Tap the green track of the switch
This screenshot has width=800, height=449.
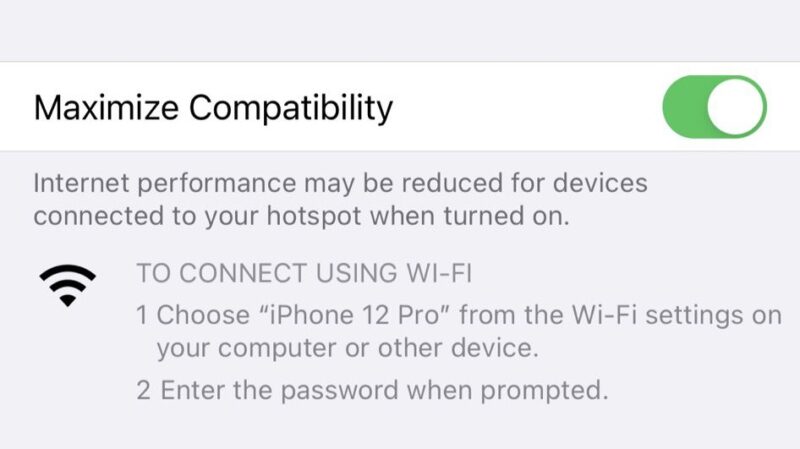(x=684, y=107)
